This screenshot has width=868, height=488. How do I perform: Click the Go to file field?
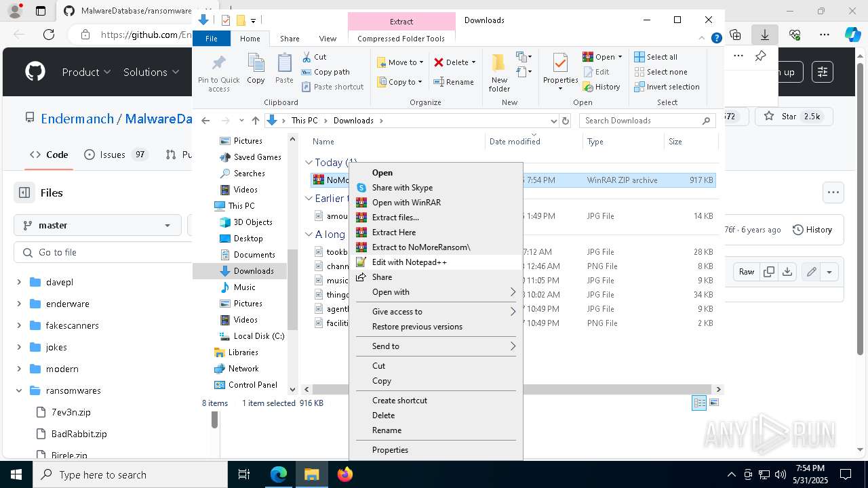[x=102, y=252]
